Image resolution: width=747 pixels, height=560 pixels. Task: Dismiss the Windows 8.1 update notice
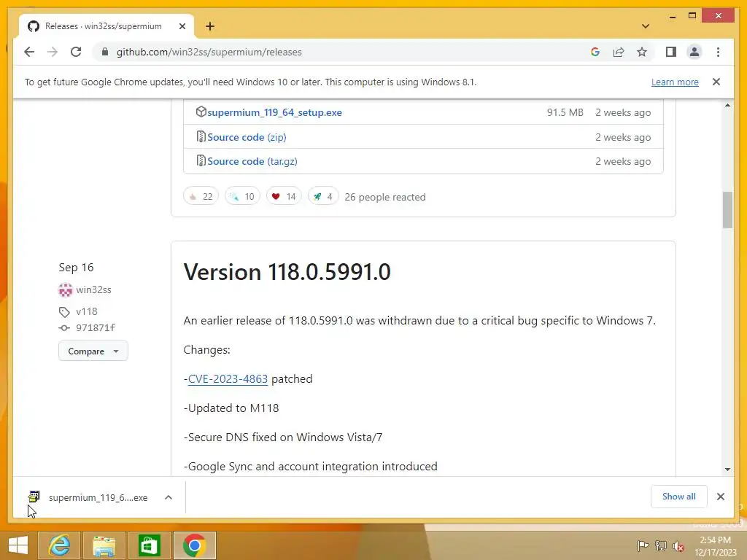pos(716,82)
